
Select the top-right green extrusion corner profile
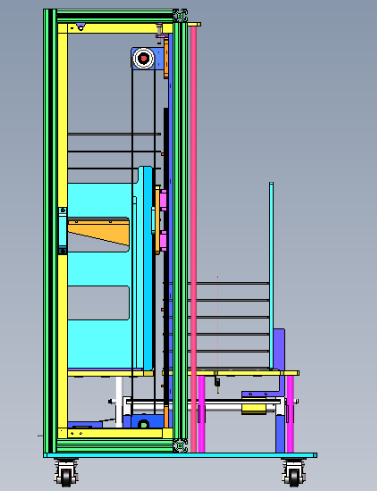(x=180, y=15)
